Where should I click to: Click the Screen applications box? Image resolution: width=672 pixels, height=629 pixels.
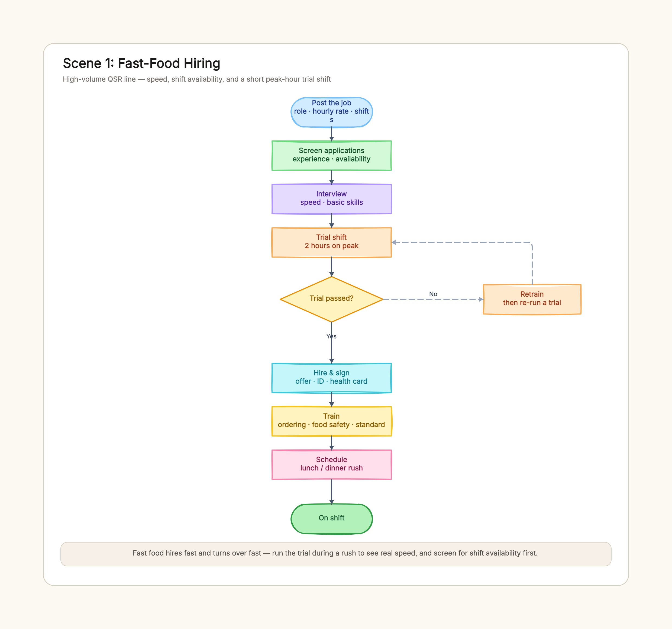pos(331,156)
